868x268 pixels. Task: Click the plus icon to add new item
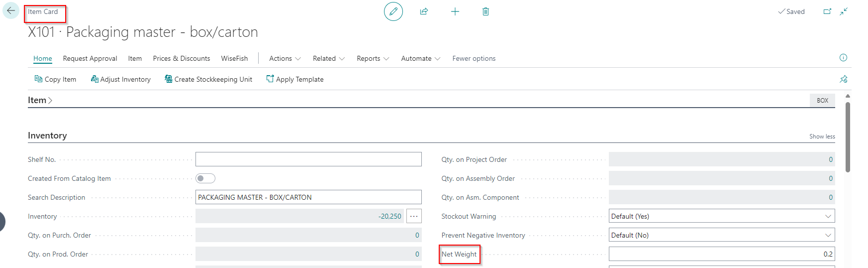(455, 11)
